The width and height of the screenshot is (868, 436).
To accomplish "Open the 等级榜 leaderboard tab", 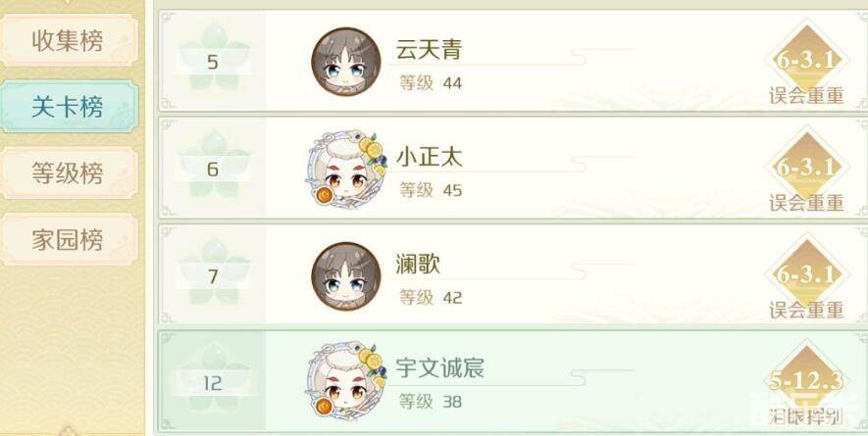I will tap(70, 173).
